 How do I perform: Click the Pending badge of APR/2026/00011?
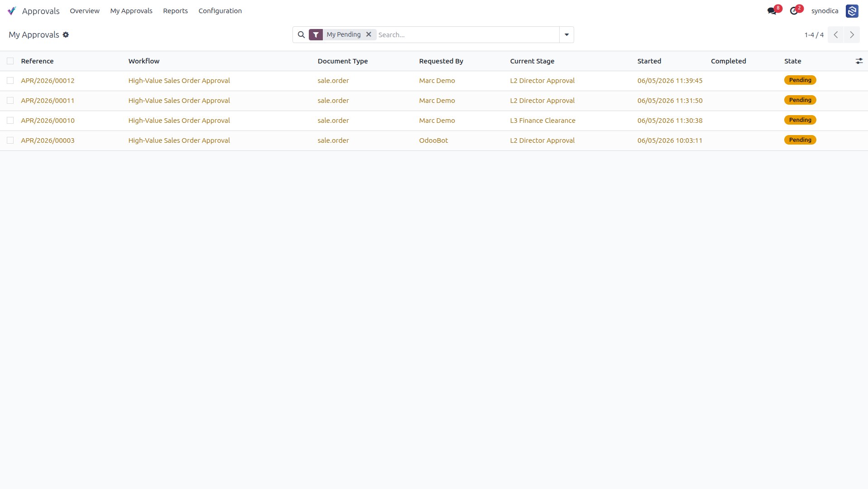[800, 100]
